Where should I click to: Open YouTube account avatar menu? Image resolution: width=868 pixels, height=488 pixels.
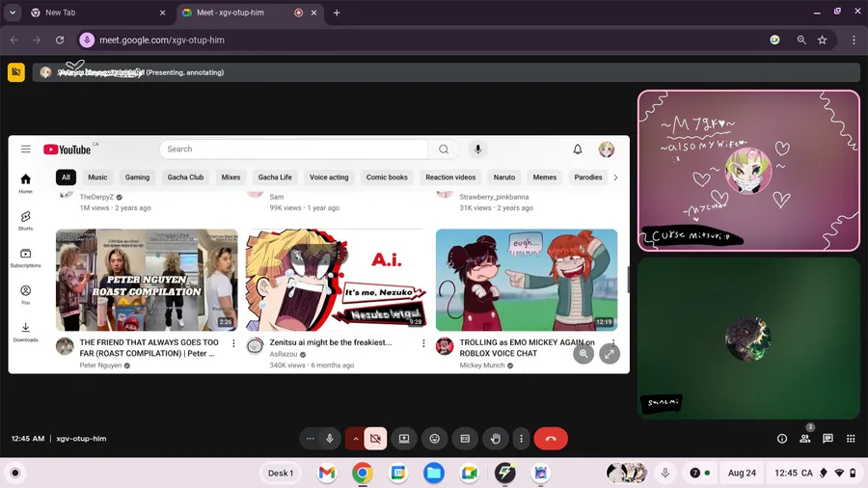[607, 149]
